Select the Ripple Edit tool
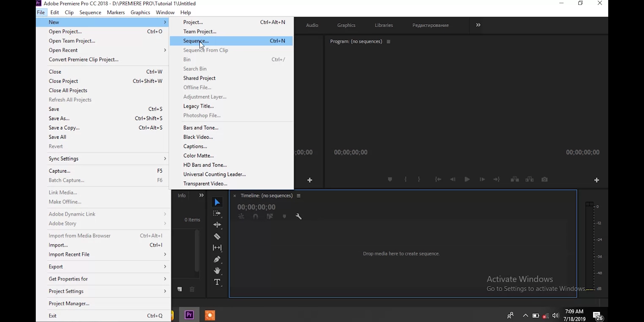The image size is (644, 322). pos(217,225)
